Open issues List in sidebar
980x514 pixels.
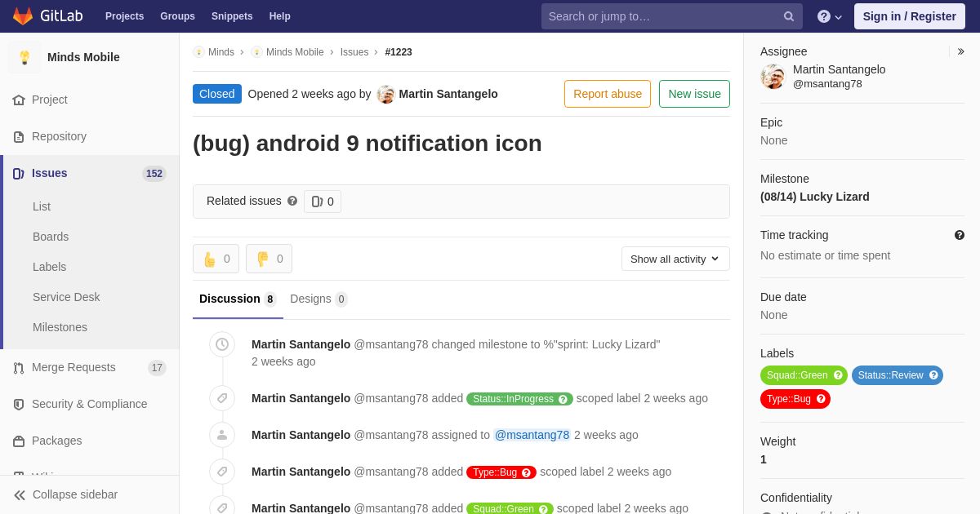point(42,206)
